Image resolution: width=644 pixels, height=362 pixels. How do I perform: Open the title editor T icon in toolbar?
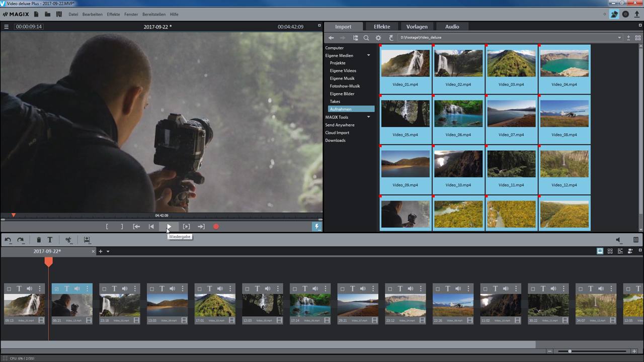pyautogui.click(x=50, y=240)
